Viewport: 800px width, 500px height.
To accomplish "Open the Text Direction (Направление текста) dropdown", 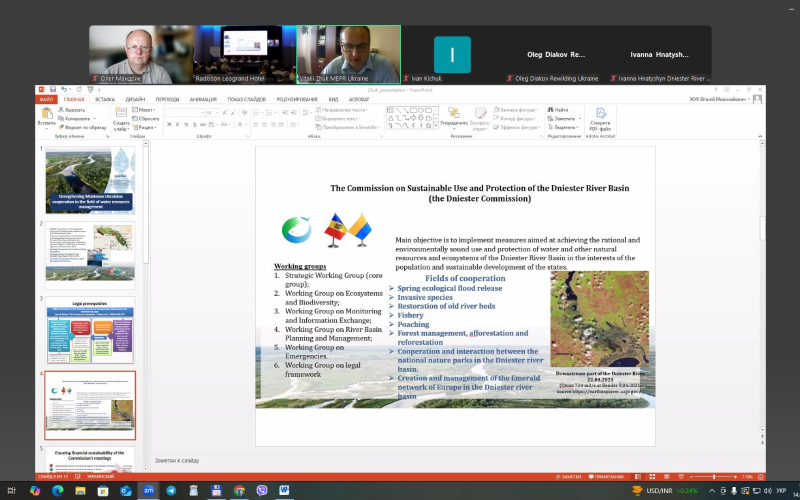I will point(342,110).
